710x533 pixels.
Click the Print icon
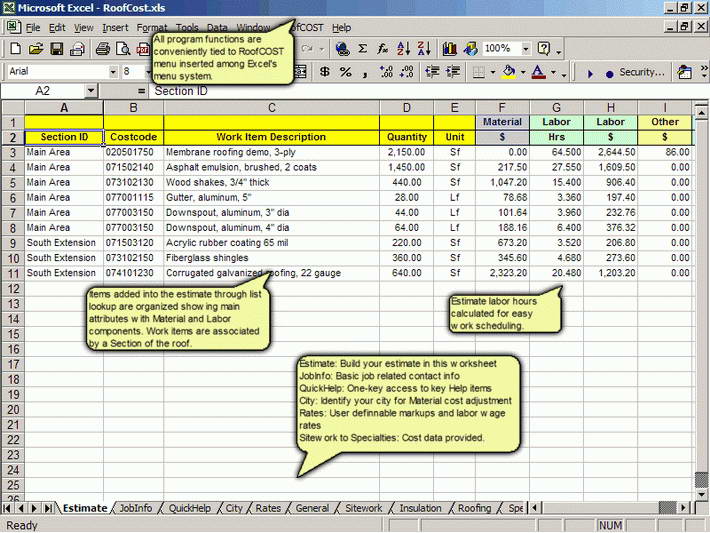point(103,48)
